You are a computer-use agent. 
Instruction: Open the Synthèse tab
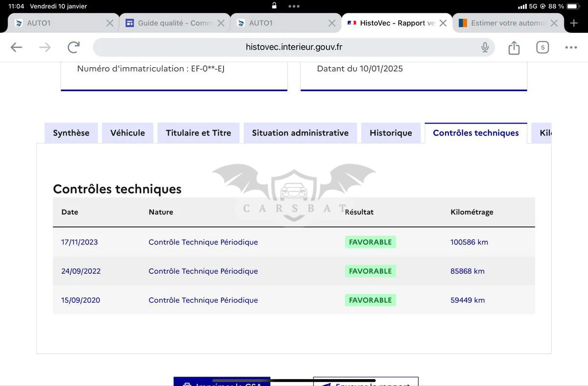coord(71,133)
